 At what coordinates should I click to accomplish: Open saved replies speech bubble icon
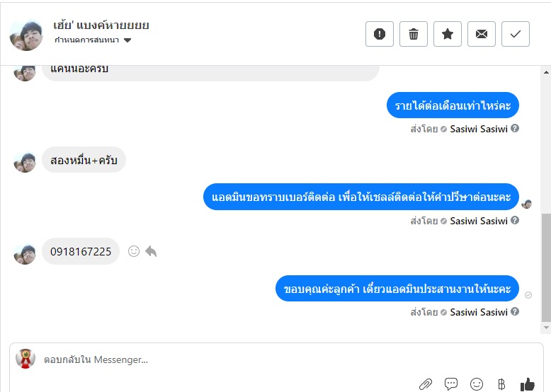click(451, 384)
